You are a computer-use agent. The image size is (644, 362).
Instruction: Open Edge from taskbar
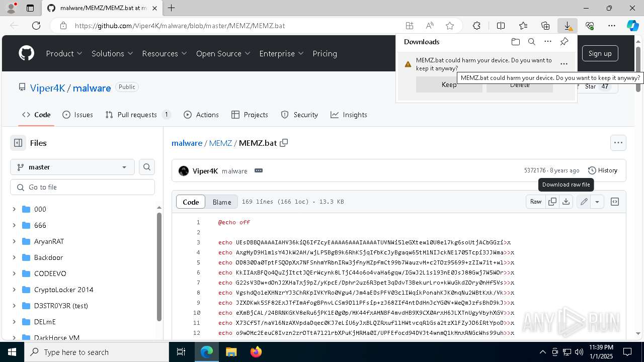pos(207,352)
